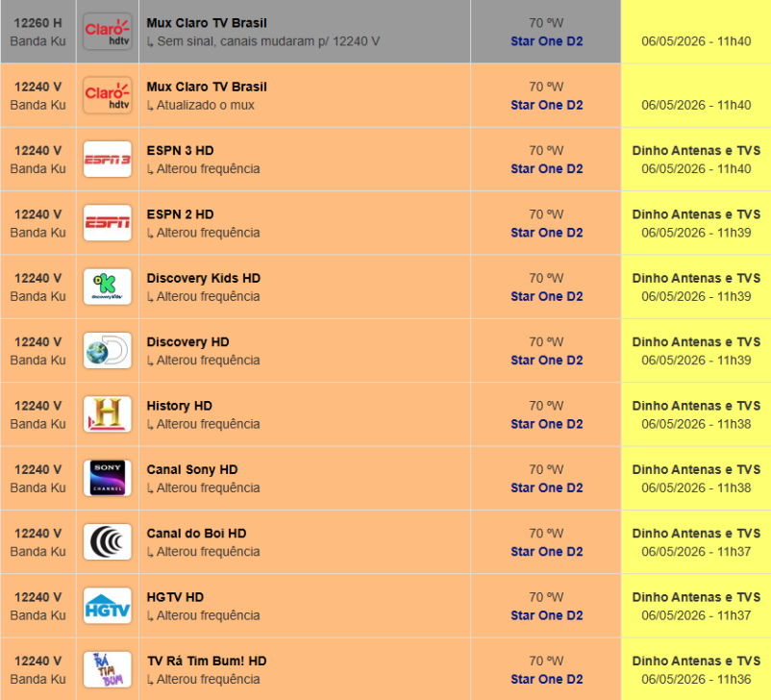
Task: Open Star One D2 link for Discovery HD
Action: tap(546, 360)
